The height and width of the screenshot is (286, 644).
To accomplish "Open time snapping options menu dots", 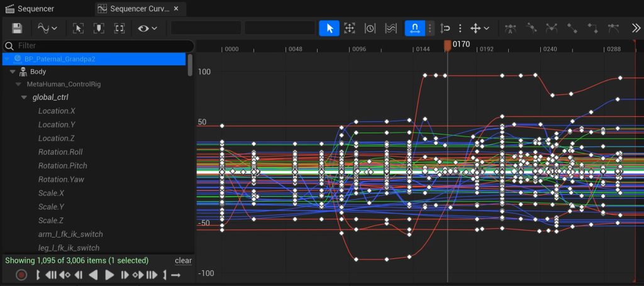I will click(x=430, y=28).
